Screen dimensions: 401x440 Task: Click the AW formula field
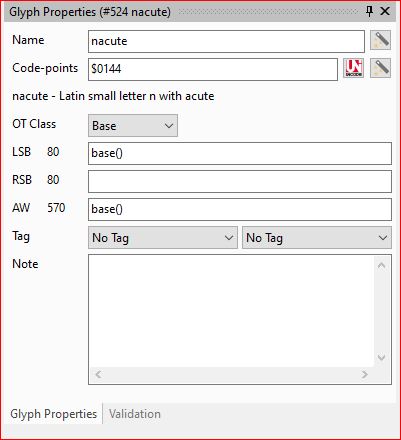tap(240, 209)
